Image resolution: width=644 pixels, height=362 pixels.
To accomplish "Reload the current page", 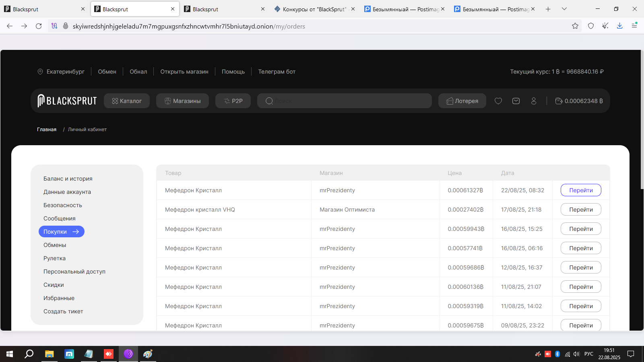I will [39, 26].
